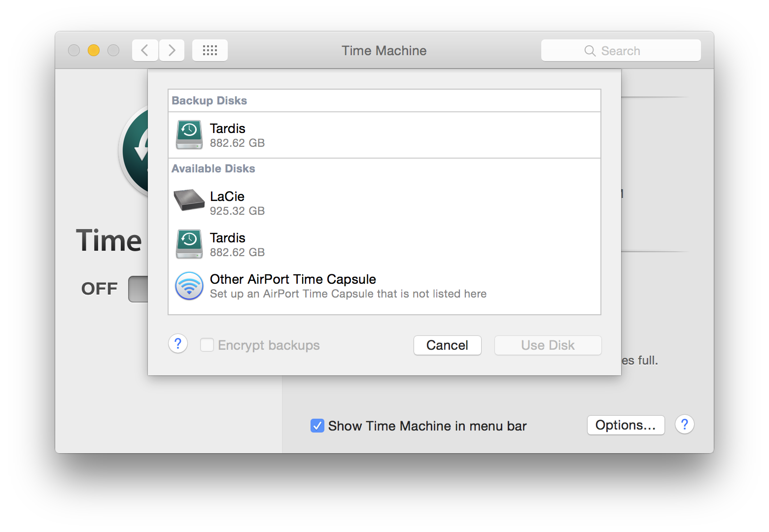
Task: Click Tardis backup disk icon under Backup Disks
Action: [189, 135]
